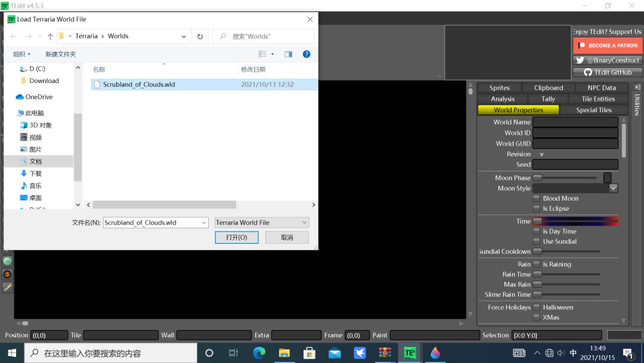Select Scrubland_of_Clouds.wld in the file list
This screenshot has width=644, height=363.
tap(139, 85)
